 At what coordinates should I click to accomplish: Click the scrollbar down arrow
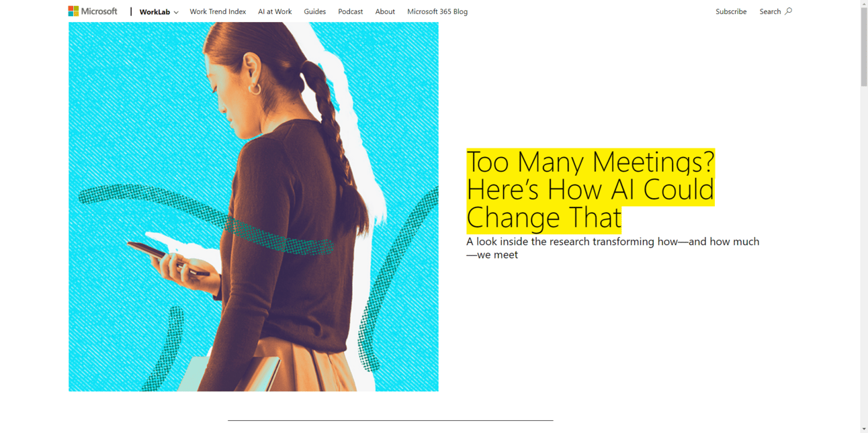(x=864, y=428)
